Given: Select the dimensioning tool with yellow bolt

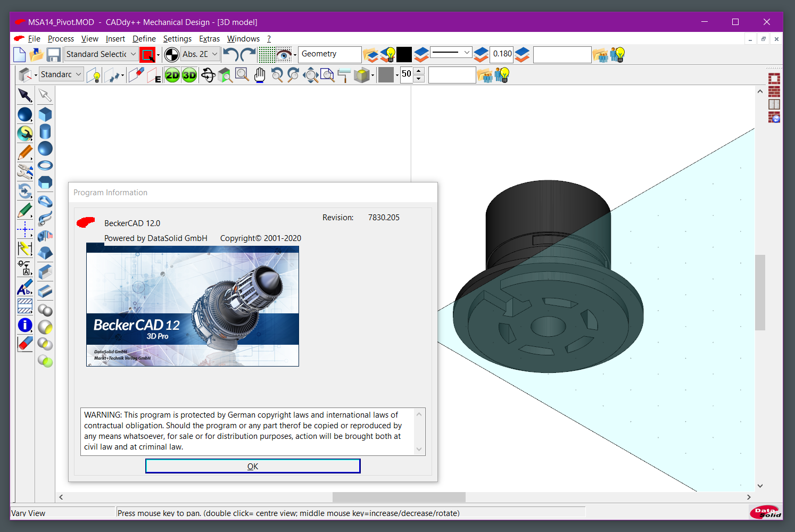Looking at the screenshot, I should (25, 248).
